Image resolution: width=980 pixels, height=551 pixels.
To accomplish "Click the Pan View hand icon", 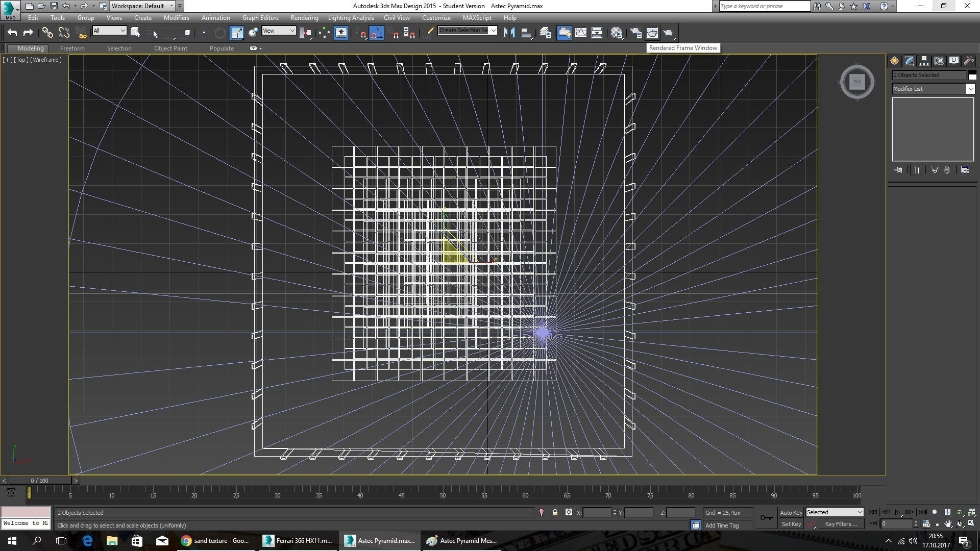I will coord(948,524).
